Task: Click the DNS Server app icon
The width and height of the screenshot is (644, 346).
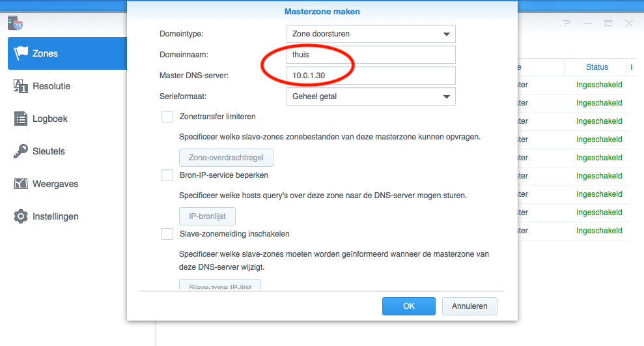Action: (x=15, y=23)
